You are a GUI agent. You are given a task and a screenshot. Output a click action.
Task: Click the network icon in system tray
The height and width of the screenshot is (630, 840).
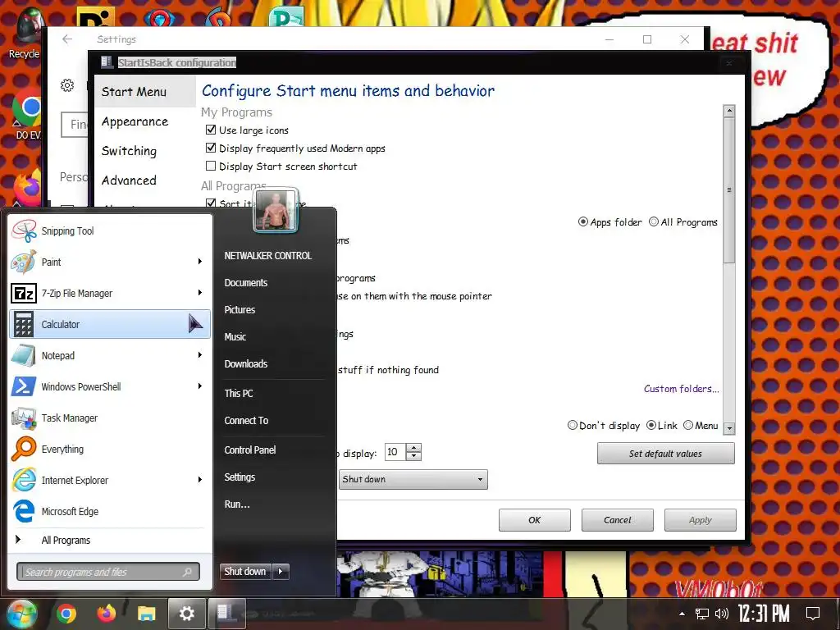pyautogui.click(x=702, y=614)
